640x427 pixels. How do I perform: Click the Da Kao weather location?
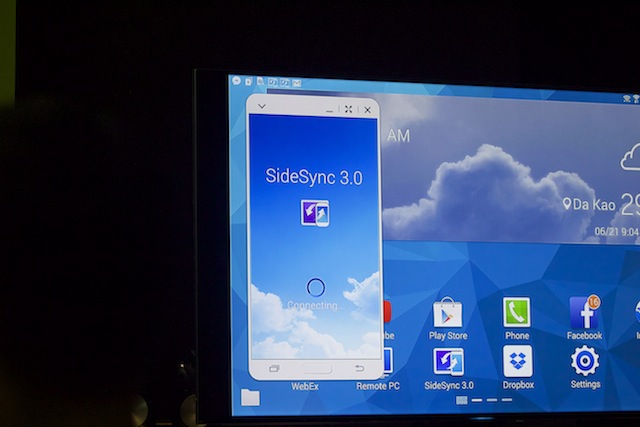tap(589, 204)
